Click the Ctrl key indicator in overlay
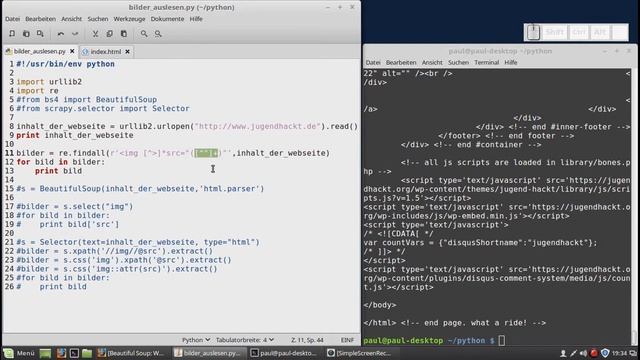 tap(579, 32)
